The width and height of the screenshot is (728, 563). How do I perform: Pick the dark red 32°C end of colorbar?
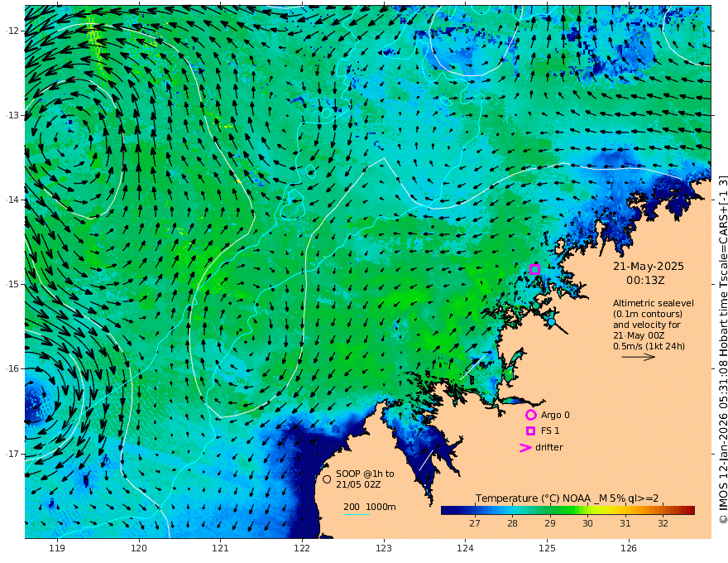click(688, 510)
